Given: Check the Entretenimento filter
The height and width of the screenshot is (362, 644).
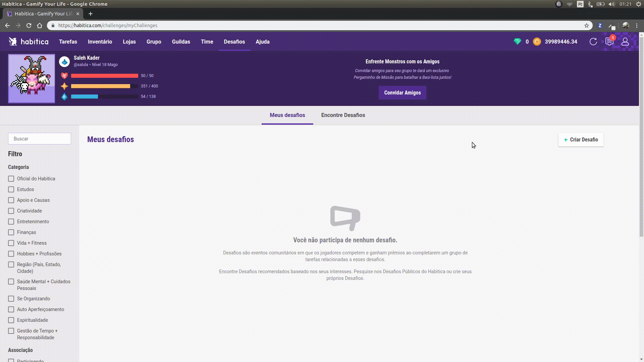Looking at the screenshot, I should click(11, 222).
